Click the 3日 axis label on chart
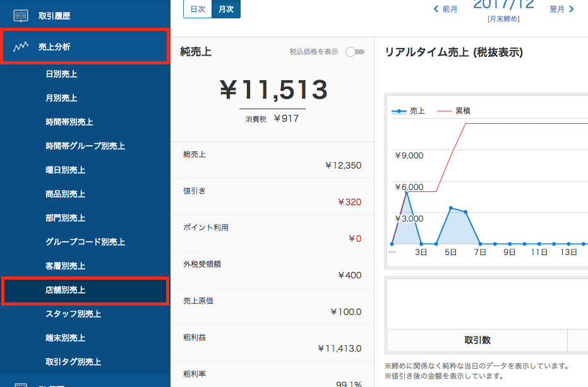Image resolution: width=588 pixels, height=387 pixels. click(x=421, y=253)
